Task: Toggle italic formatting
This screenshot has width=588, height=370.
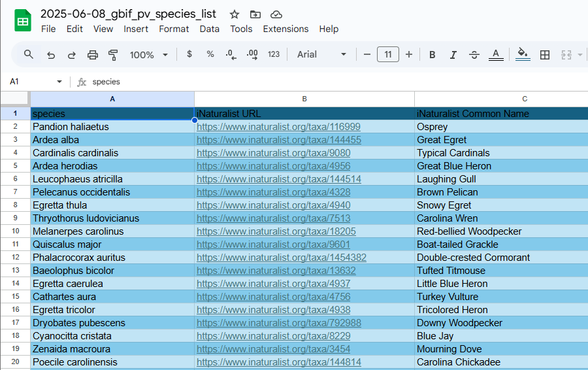Action: [x=453, y=55]
